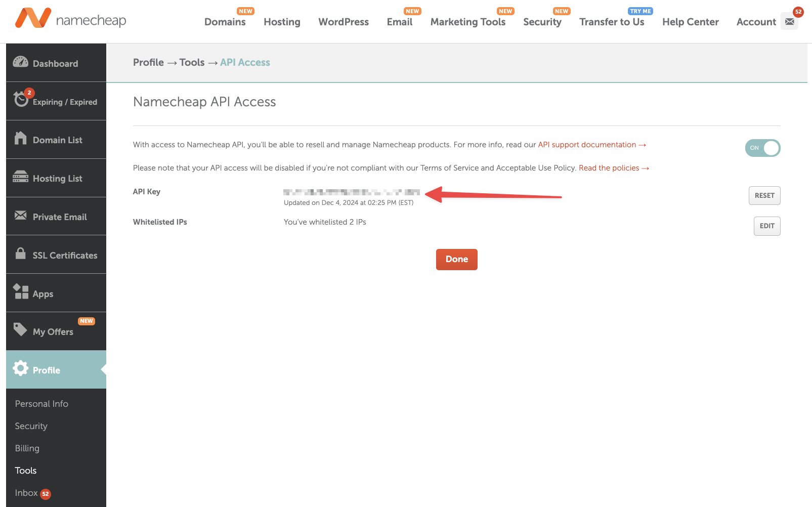Click the Expiring/Expired clock icon
The width and height of the screenshot is (812, 507).
click(20, 99)
